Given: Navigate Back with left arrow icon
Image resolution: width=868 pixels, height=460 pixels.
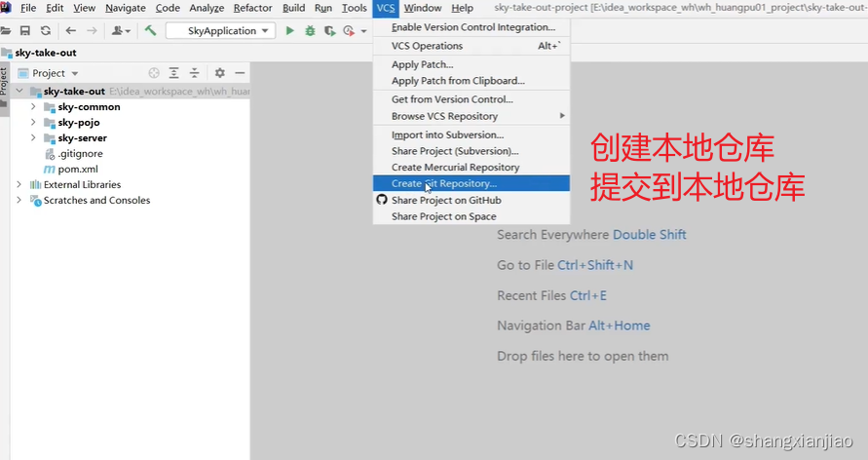Looking at the screenshot, I should point(71,30).
